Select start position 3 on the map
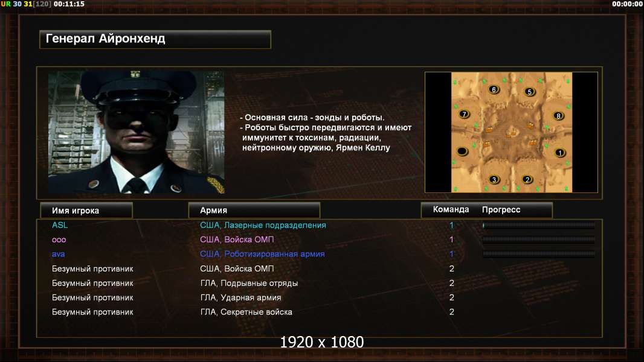The image size is (644, 362). click(x=494, y=179)
